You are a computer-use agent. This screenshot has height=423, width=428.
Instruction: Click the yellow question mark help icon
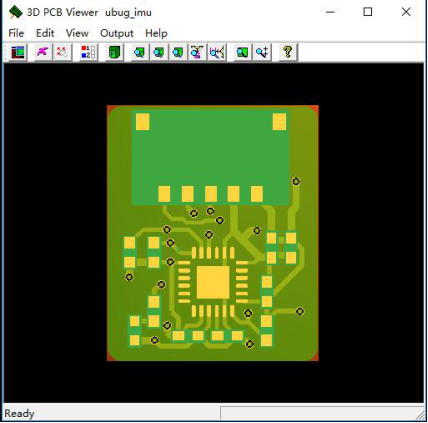[x=288, y=52]
